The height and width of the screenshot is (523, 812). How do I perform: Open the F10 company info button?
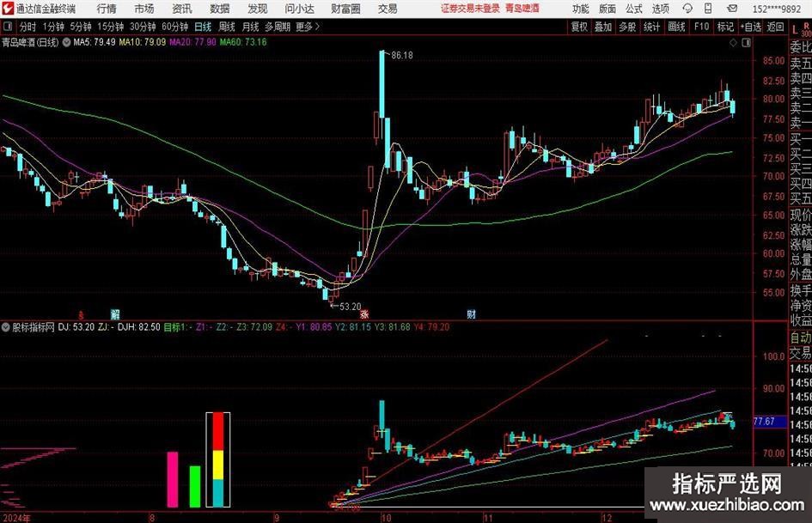[x=701, y=27]
